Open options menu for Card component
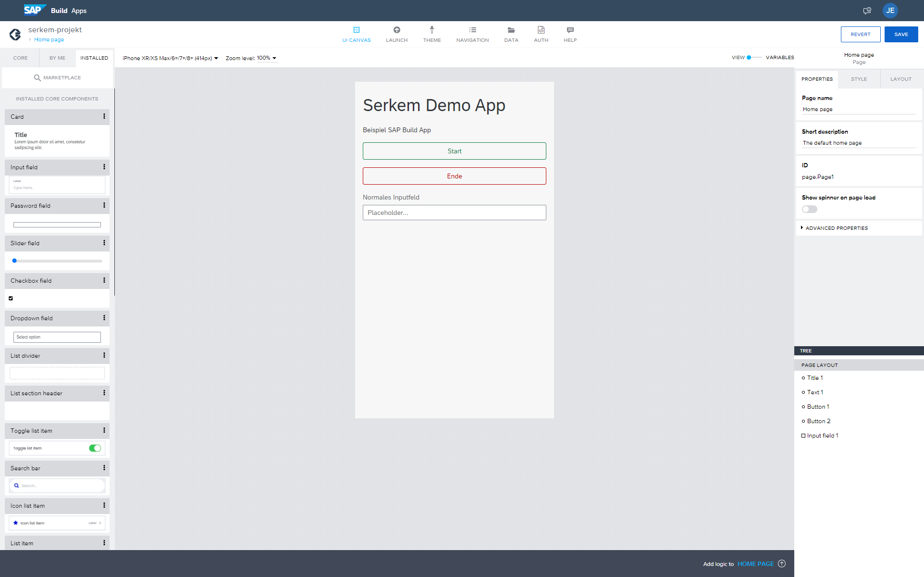 [x=104, y=116]
